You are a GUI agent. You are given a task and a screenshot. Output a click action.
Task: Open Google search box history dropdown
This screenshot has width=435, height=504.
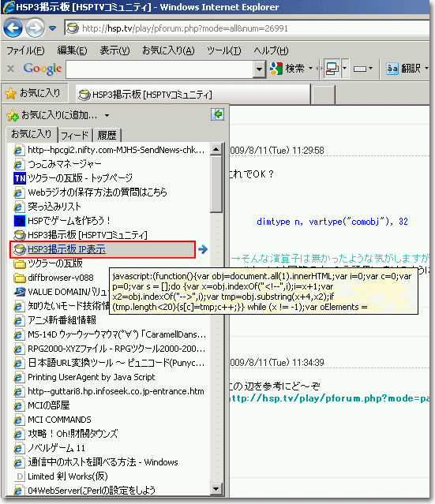point(259,69)
